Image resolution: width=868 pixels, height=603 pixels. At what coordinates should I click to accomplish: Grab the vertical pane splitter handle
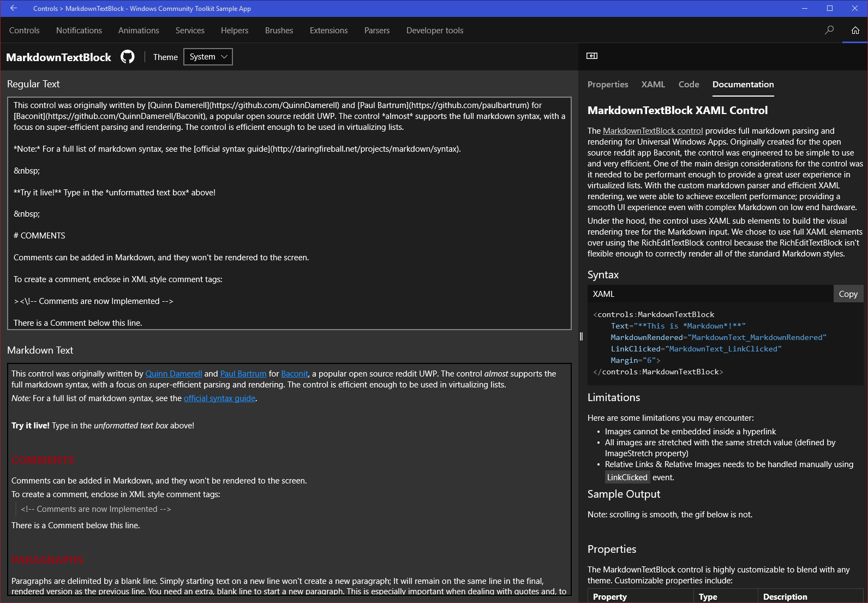[x=581, y=336]
